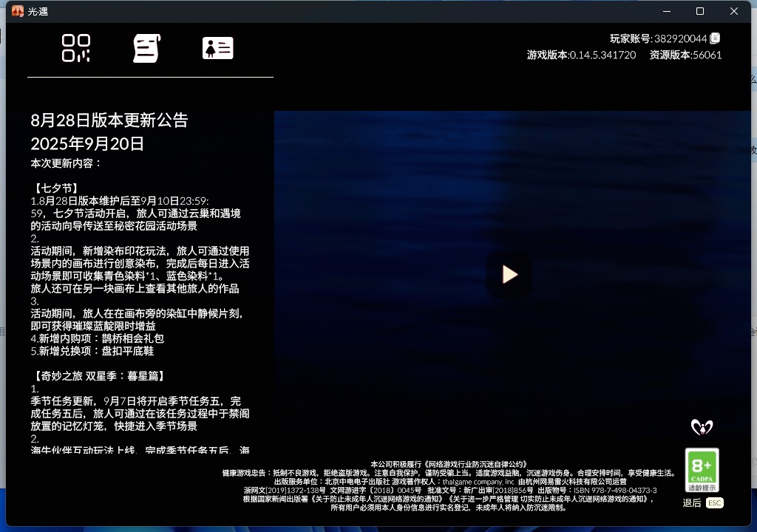Select the 玩家账号:382920044 text
The height and width of the screenshot is (532, 757).
pos(658,38)
